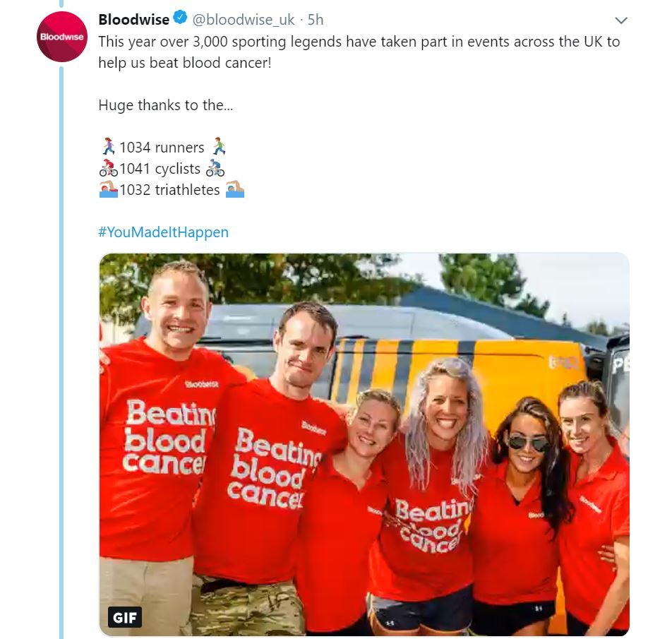Click the blue verified badge

click(180, 18)
